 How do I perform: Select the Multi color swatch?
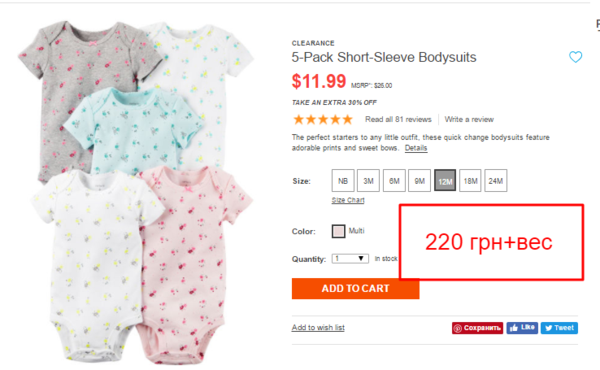[338, 231]
